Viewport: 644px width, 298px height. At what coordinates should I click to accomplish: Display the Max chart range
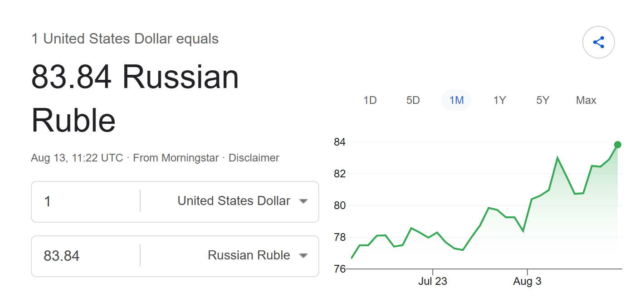click(x=586, y=100)
